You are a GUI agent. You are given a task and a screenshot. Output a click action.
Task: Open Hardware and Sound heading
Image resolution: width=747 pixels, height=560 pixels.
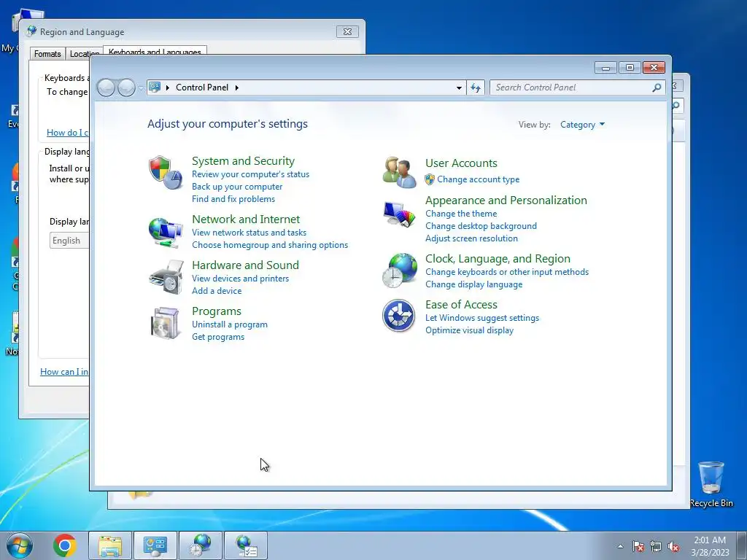tap(245, 265)
